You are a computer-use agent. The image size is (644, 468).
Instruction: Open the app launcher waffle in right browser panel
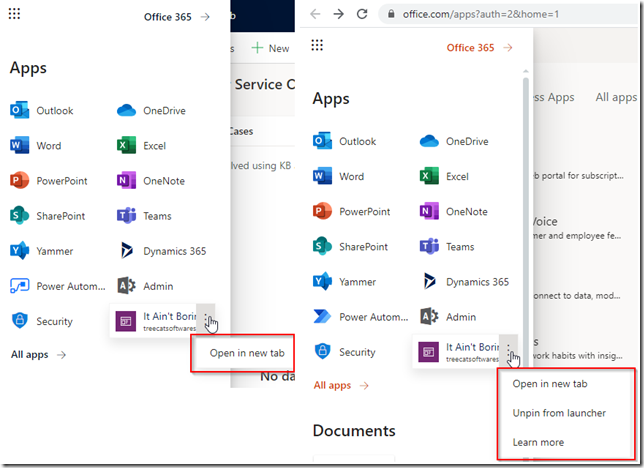[x=317, y=45]
